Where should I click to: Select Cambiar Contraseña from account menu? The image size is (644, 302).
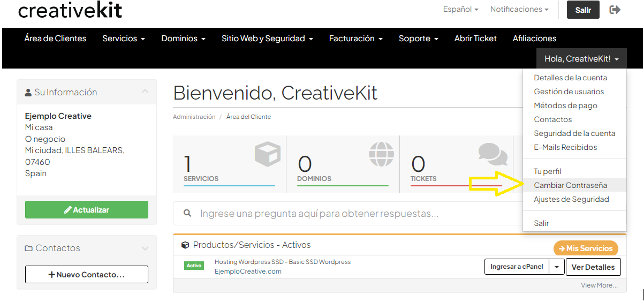pyautogui.click(x=570, y=185)
